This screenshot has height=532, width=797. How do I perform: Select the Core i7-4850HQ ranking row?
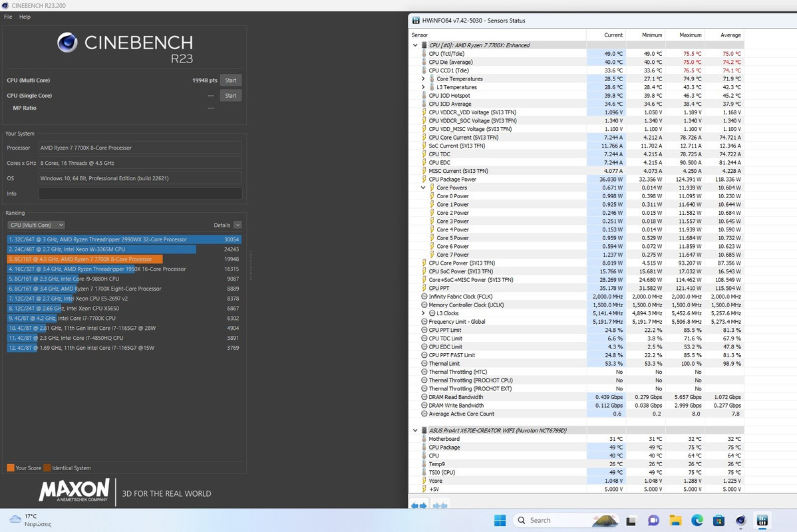click(x=124, y=338)
